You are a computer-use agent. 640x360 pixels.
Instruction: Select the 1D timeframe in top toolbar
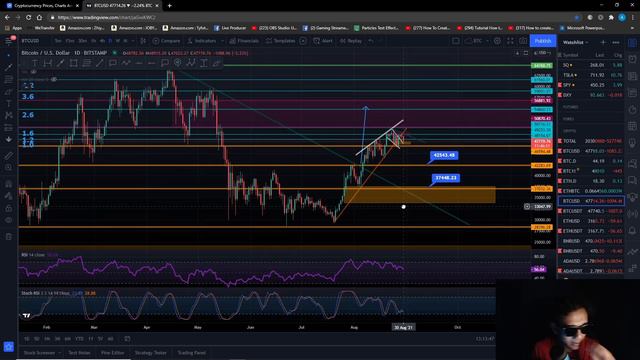tap(111, 41)
